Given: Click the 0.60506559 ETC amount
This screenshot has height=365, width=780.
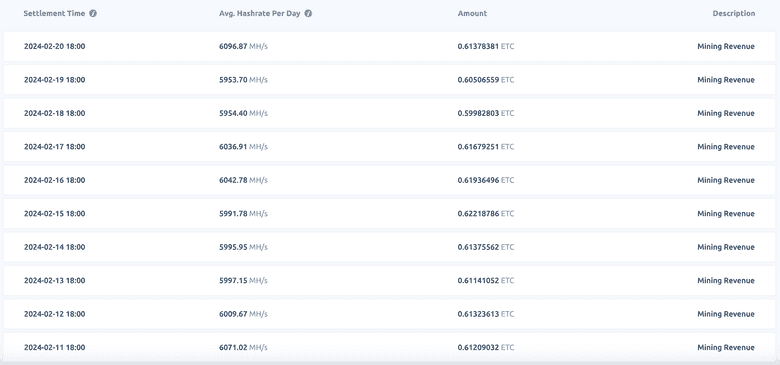Looking at the screenshot, I should click(x=486, y=80).
